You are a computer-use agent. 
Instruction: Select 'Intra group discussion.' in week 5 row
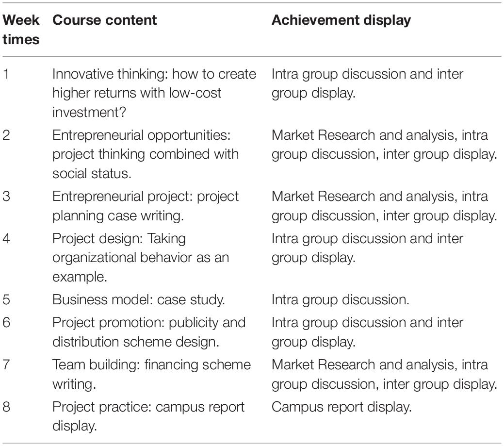click(x=341, y=300)
